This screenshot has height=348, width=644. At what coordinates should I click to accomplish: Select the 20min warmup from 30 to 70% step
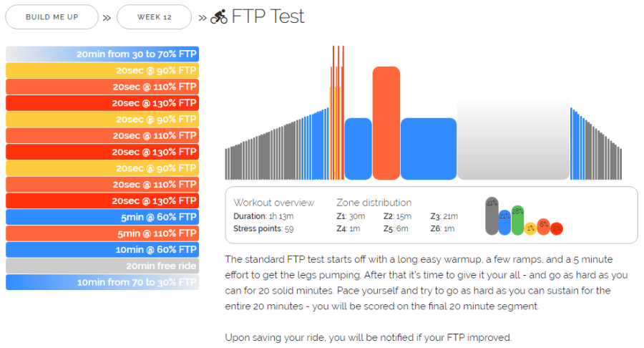click(x=102, y=54)
